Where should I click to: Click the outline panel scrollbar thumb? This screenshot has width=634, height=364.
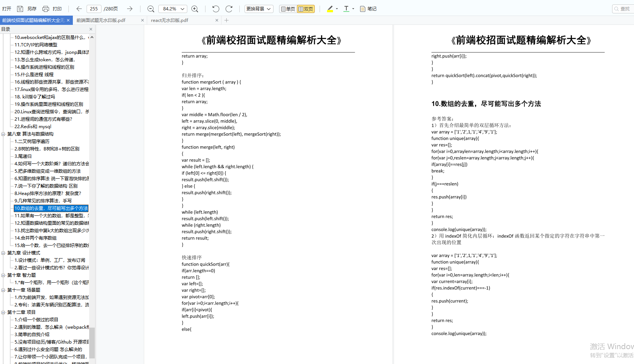92,342
